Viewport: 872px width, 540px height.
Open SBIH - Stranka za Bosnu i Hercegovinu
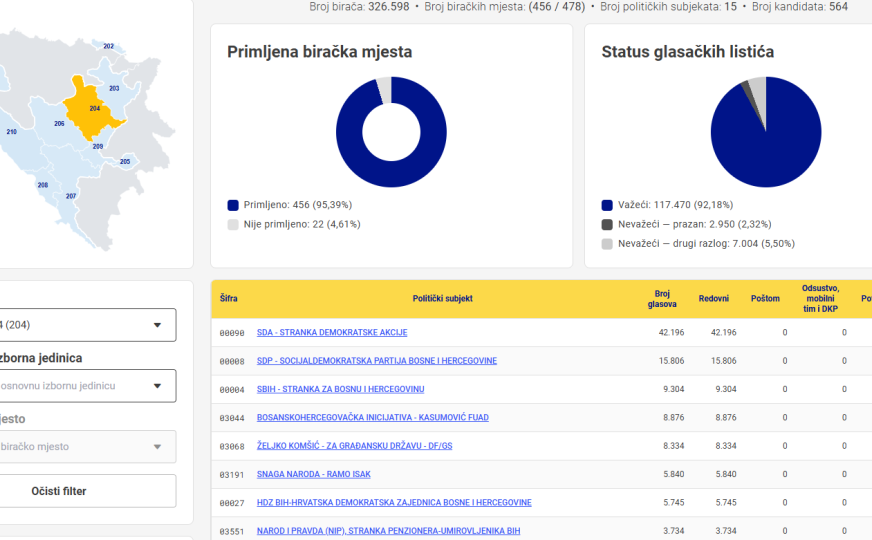pos(340,389)
